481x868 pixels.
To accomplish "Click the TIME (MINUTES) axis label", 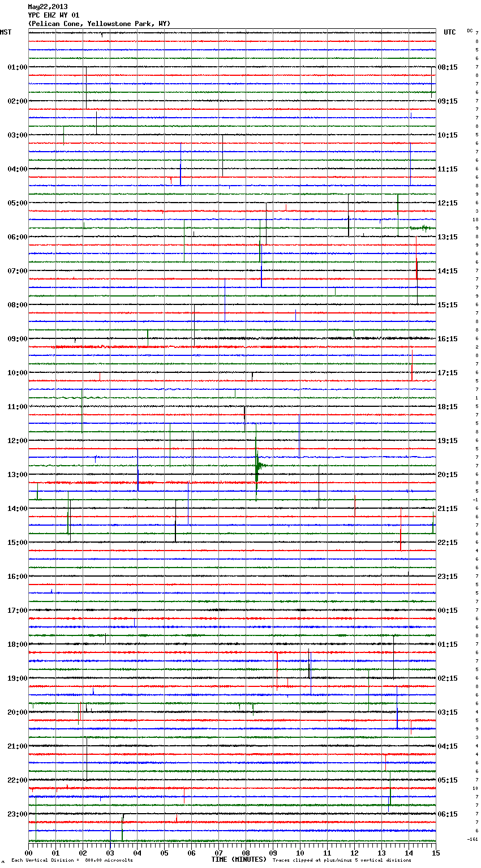I will 239,860.
